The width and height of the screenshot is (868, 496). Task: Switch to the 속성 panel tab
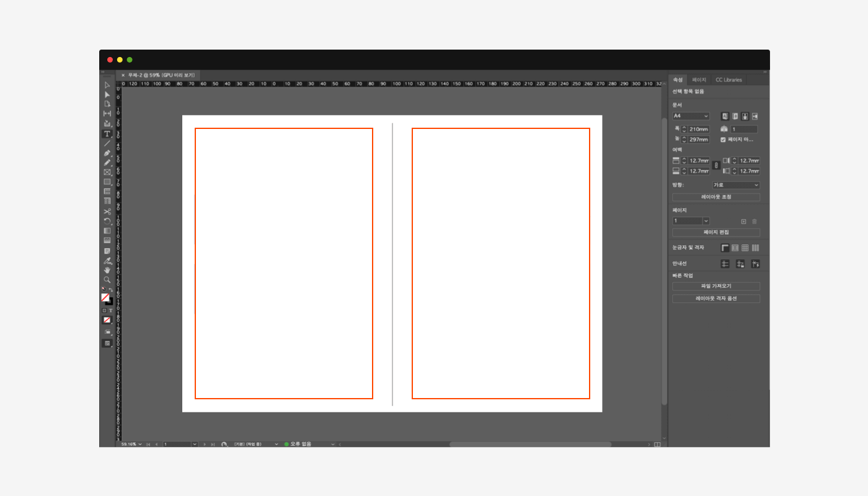[x=678, y=80]
